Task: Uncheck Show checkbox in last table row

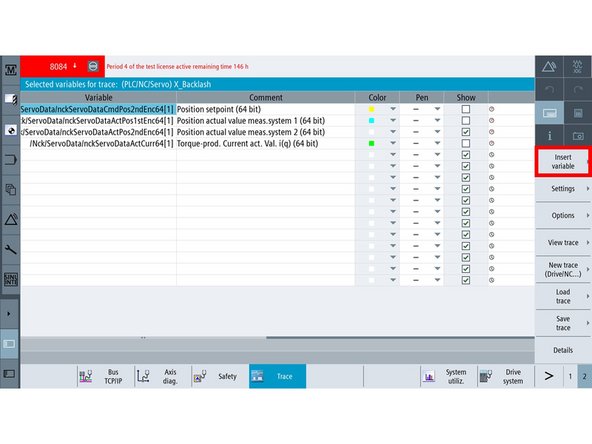Action: click(466, 280)
